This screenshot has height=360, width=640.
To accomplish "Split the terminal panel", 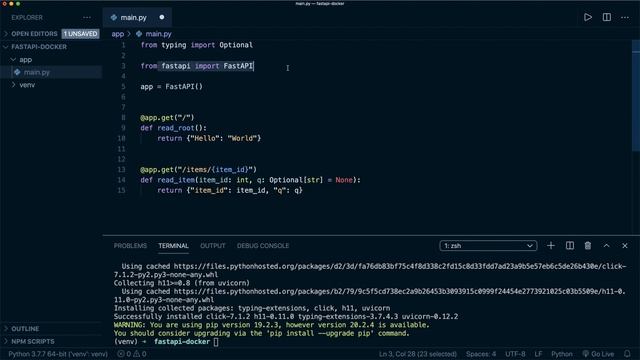I will point(570,246).
